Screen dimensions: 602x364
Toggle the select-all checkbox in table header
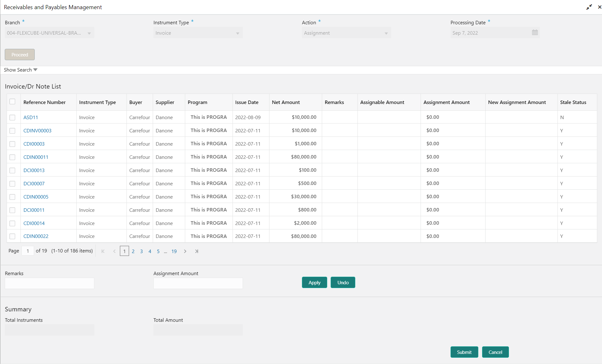(x=12, y=101)
